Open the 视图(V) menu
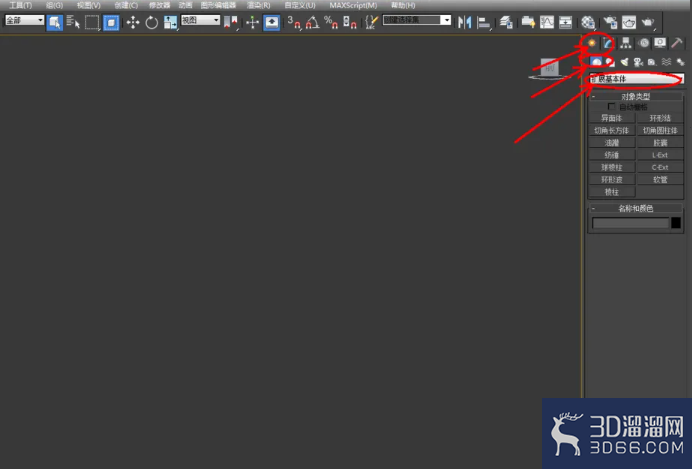Viewport: 692px width, 469px height. pos(88,5)
